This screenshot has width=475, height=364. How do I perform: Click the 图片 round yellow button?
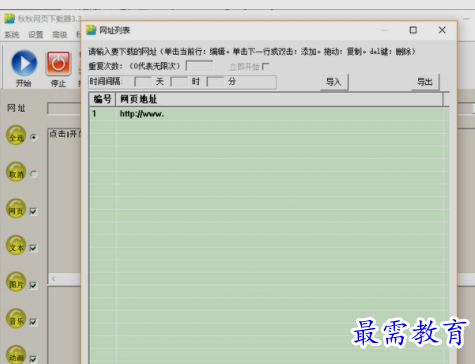click(16, 282)
